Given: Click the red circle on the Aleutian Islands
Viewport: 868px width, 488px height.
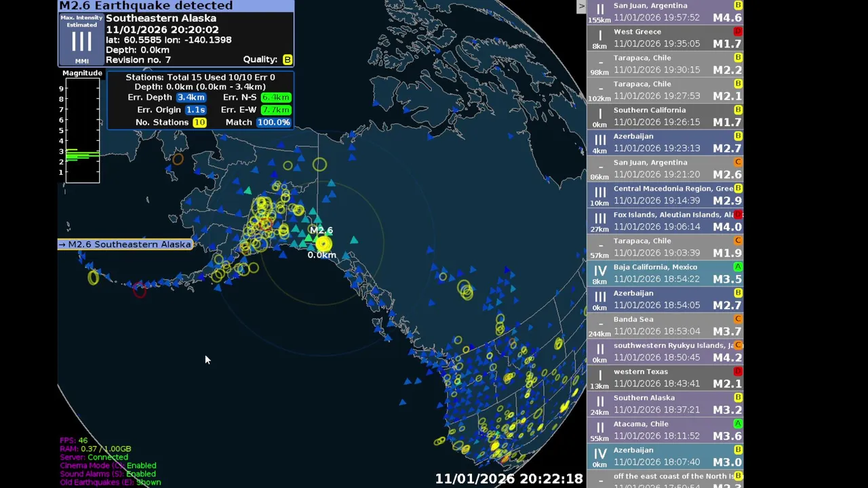Looking at the screenshot, I should click(x=140, y=290).
